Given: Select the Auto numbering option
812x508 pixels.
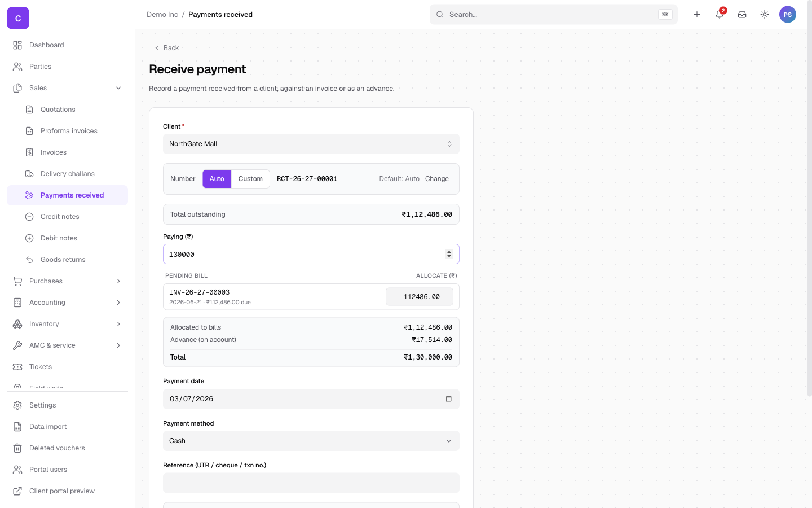Looking at the screenshot, I should [x=217, y=179].
